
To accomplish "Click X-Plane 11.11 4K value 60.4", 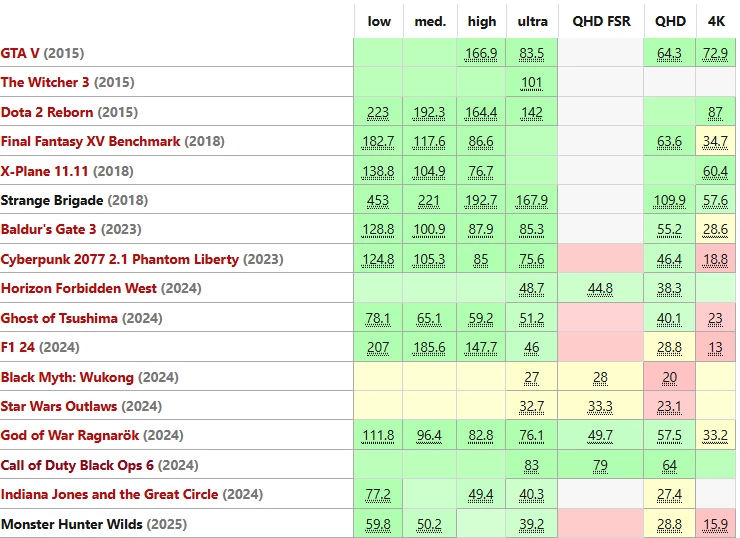I will [715, 171].
